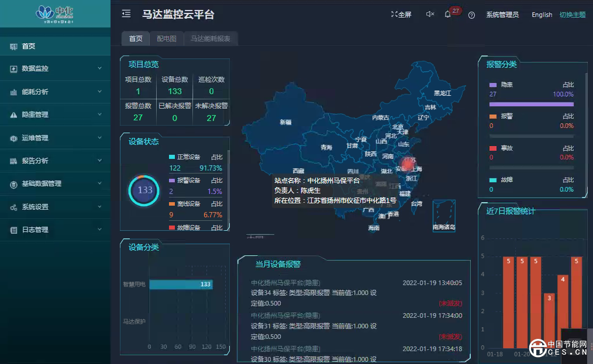Switch to the 配电图 tab
The height and width of the screenshot is (364, 593).
pos(167,39)
